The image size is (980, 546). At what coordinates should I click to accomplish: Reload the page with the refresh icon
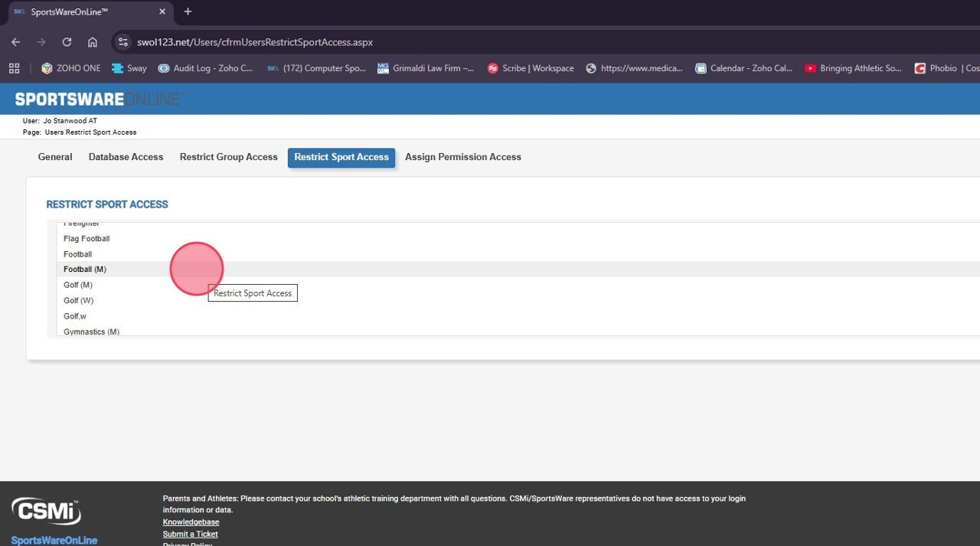[x=67, y=42]
